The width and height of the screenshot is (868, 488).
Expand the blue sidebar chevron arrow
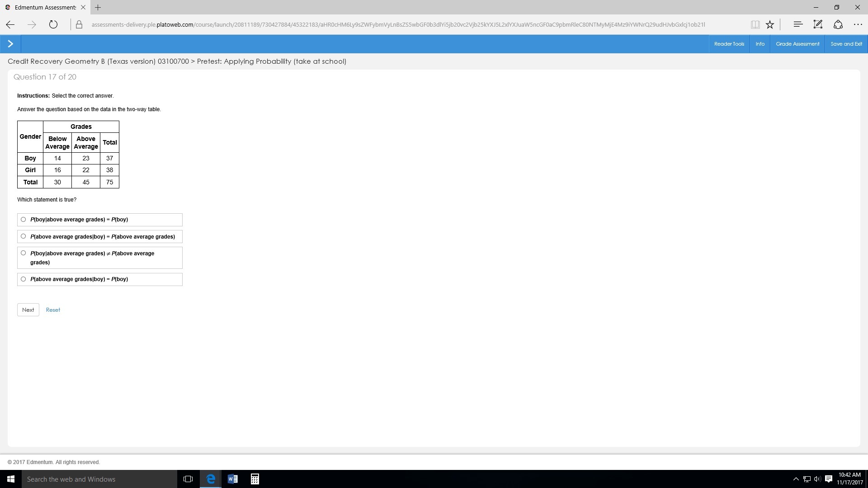coord(10,44)
